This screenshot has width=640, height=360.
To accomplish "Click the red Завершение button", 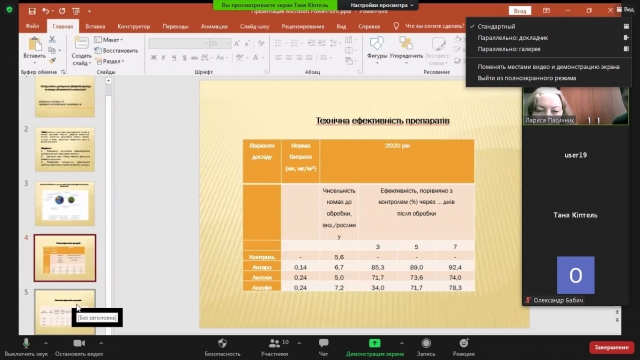I will [x=611, y=347].
